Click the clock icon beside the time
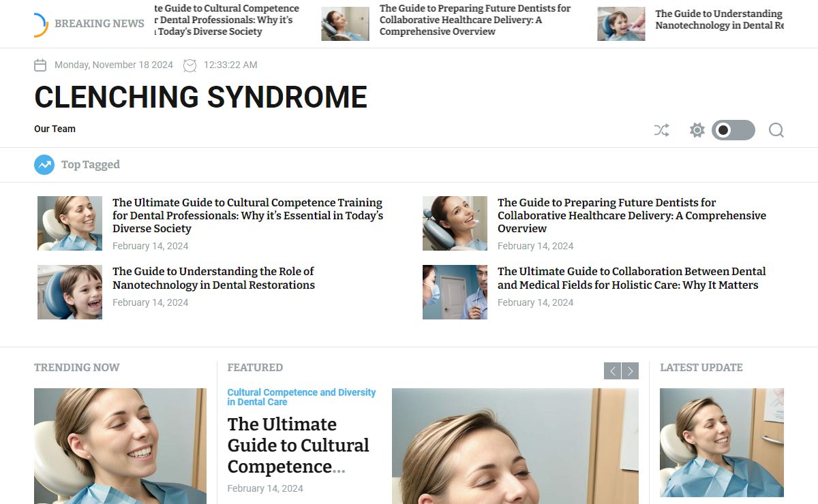818x504 pixels. [190, 65]
